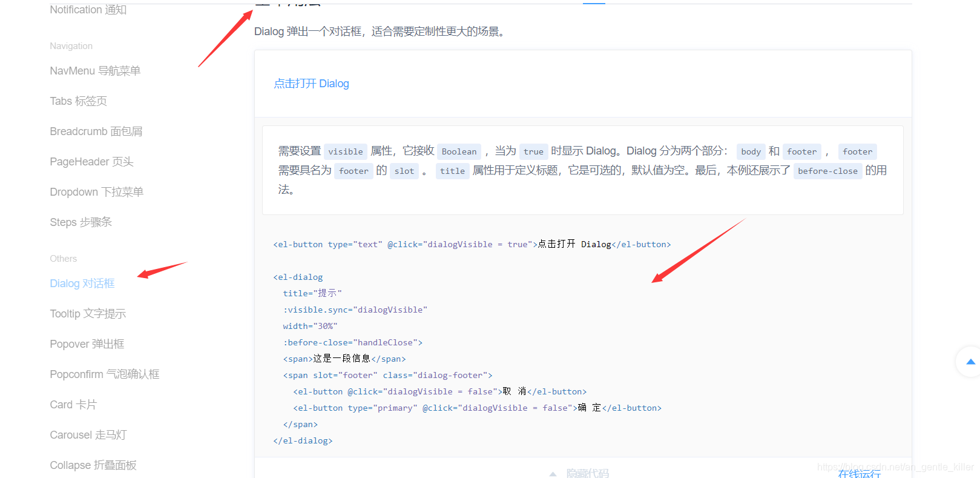Screen dimensions: 980x478
Task: Click the Others group heading
Action: coord(64,259)
